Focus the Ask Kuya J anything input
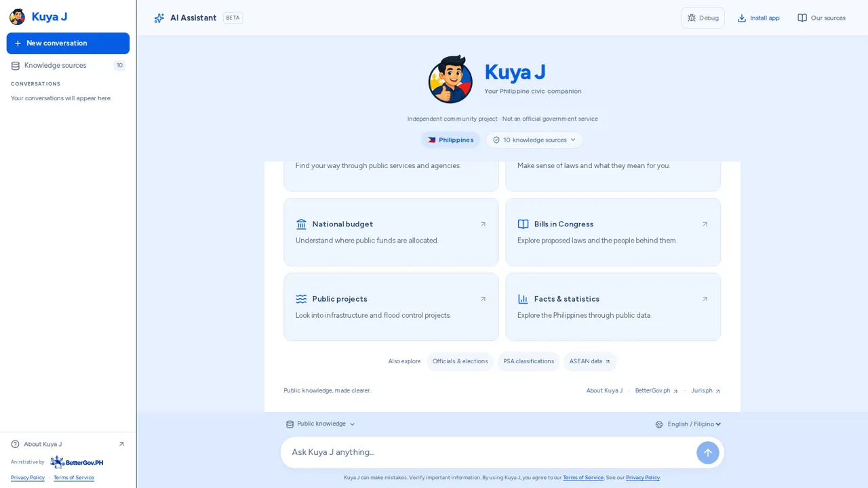The width and height of the screenshot is (868, 488). (x=490, y=453)
